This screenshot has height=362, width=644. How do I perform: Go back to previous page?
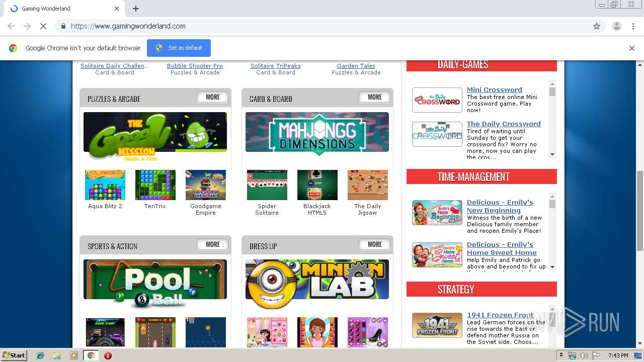11,26
